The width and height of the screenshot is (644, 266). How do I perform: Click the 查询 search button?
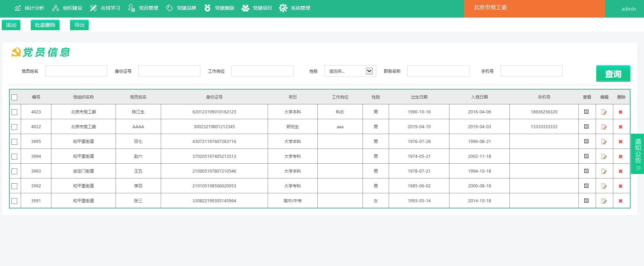tap(613, 74)
